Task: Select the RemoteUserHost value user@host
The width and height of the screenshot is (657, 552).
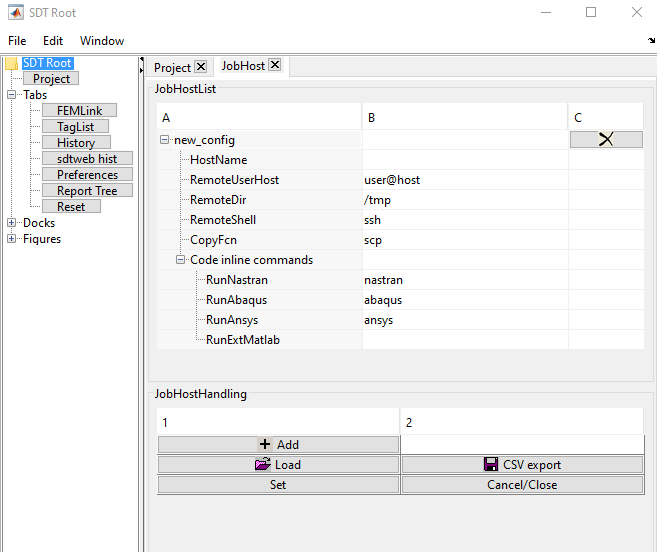Action: point(392,180)
